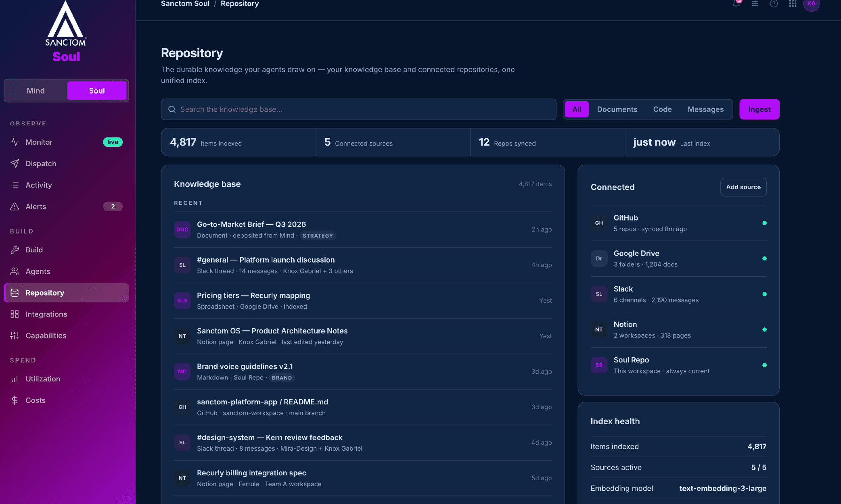
Task: Click the help question mark icon
Action: [774, 4]
